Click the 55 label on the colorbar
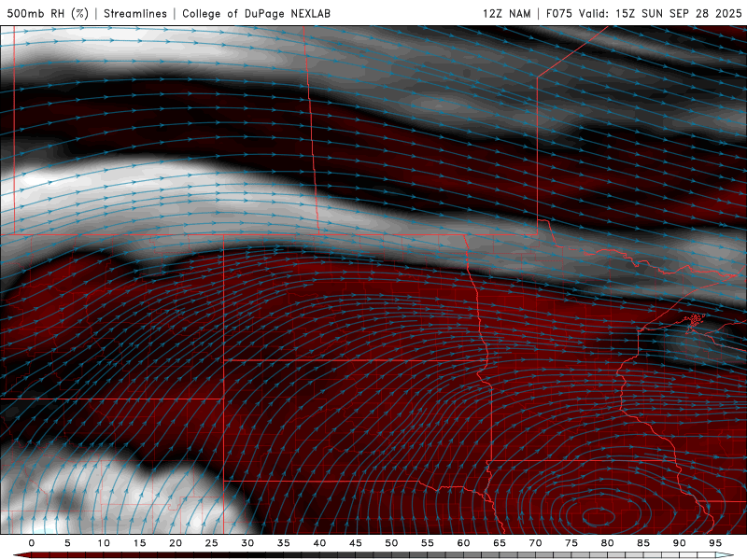 428,543
